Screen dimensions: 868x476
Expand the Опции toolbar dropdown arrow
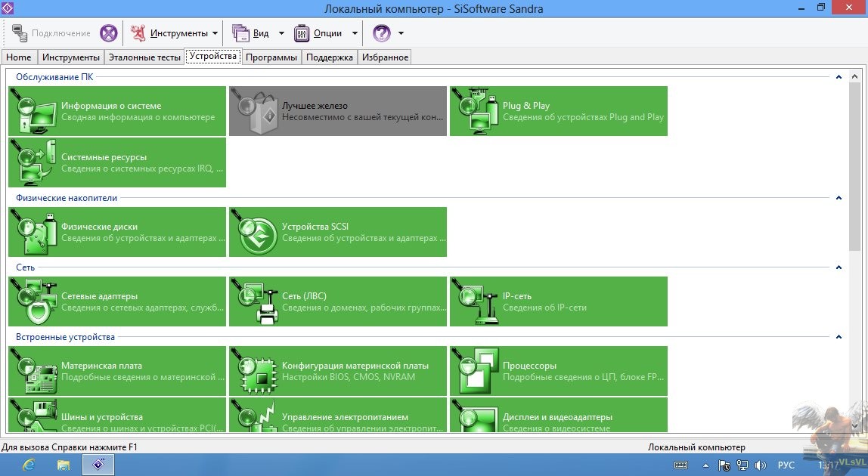coord(355,33)
